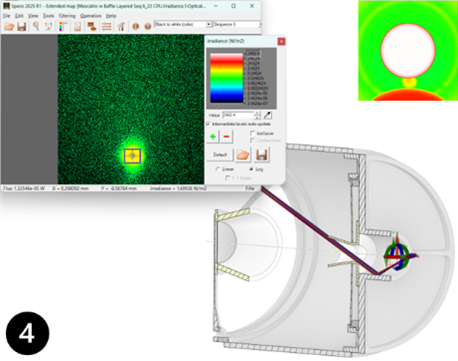Select the Log scale radio button

coord(251,169)
